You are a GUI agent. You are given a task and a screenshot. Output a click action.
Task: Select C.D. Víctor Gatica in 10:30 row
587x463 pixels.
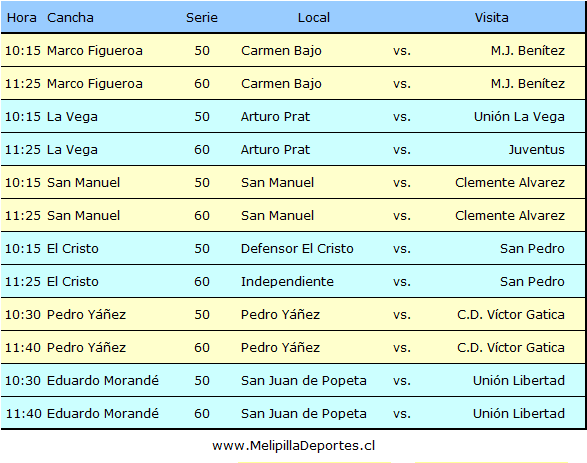(511, 314)
